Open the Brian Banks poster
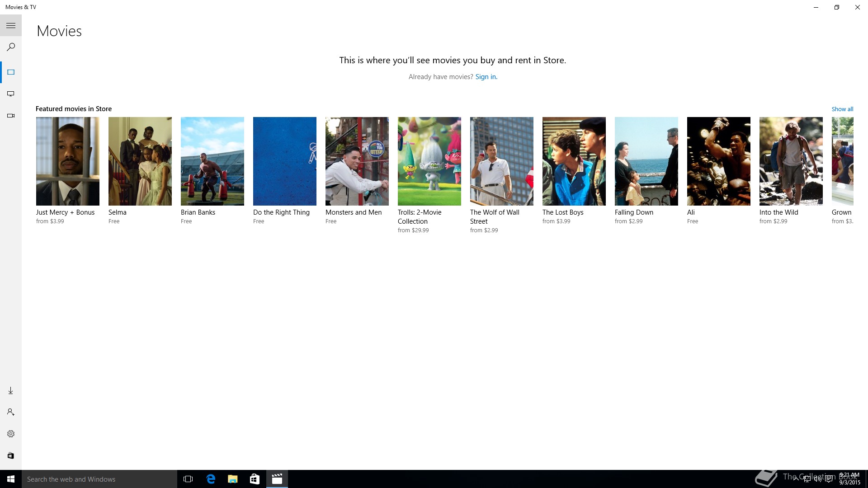The width and height of the screenshot is (868, 488). [x=212, y=161]
